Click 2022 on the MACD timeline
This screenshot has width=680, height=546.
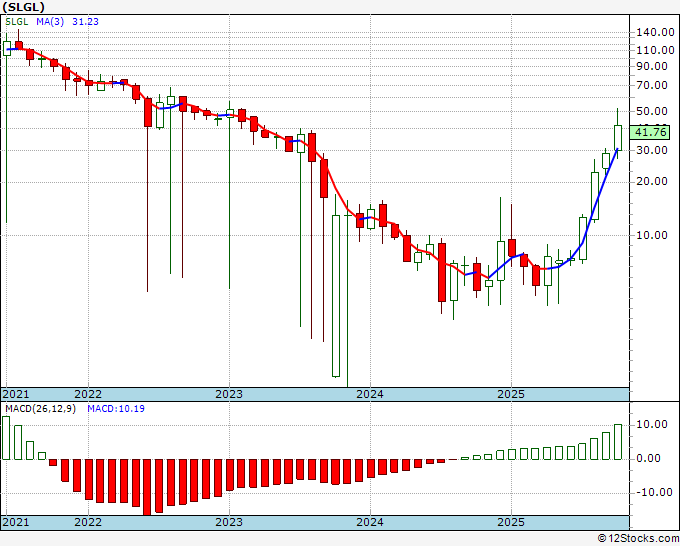tap(88, 522)
